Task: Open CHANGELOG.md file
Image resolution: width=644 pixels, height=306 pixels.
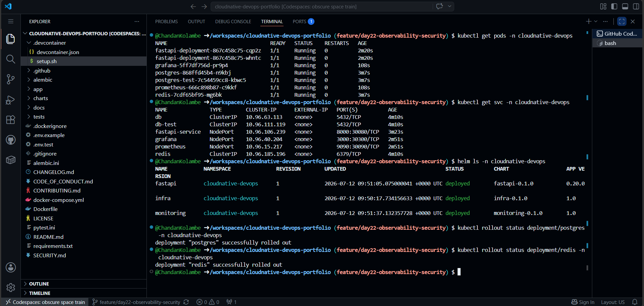Action: pyautogui.click(x=84, y=172)
